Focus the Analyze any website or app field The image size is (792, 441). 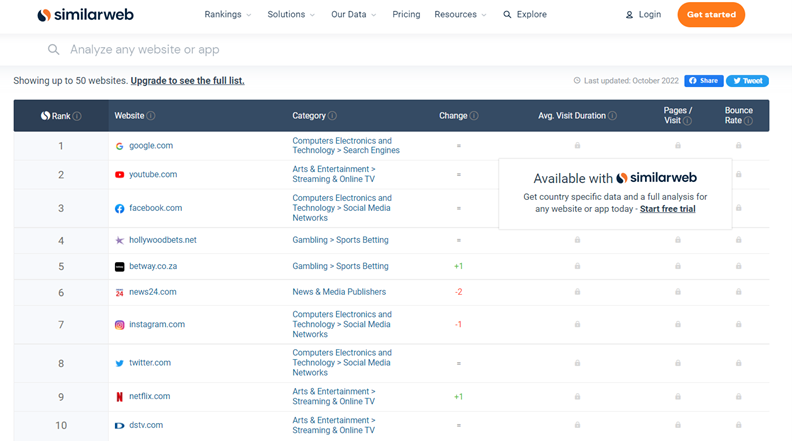pos(396,50)
